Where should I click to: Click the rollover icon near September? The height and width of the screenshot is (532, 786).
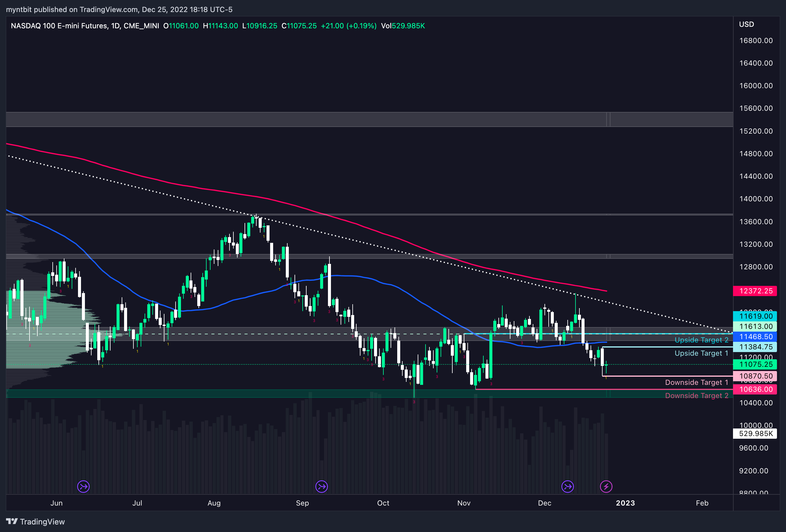(321, 486)
